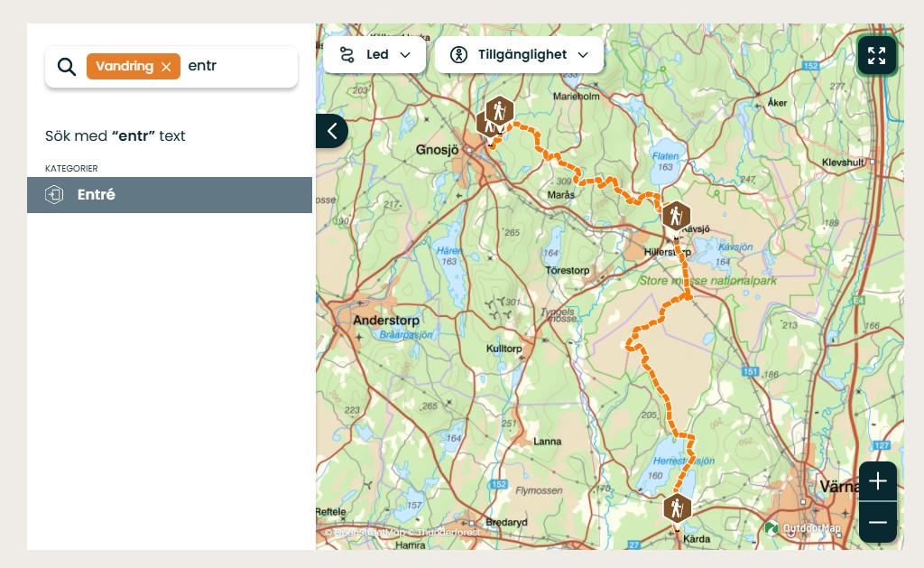Click the accessibility person icon
Image resolution: width=924 pixels, height=568 pixels.
(x=458, y=55)
